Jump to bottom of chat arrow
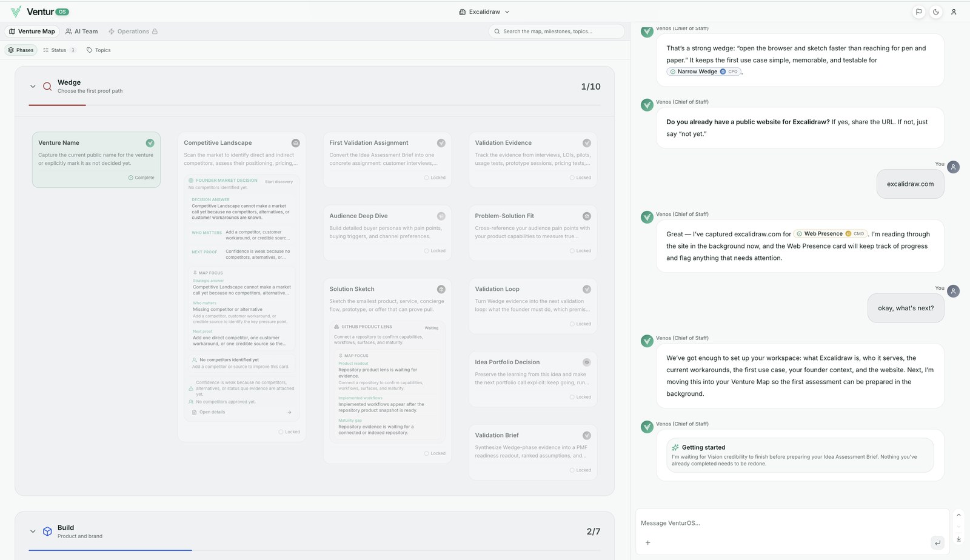 (x=958, y=539)
